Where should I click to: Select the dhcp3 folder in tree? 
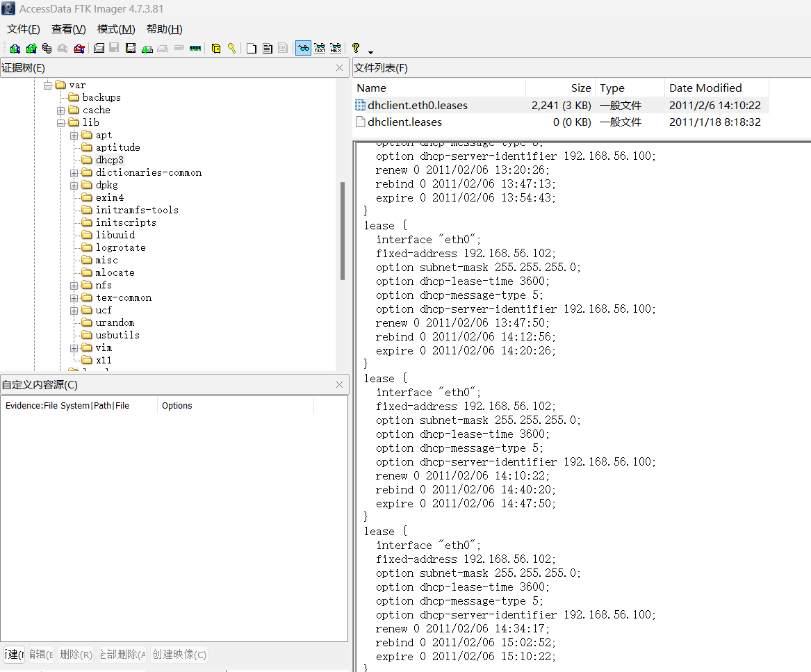[x=109, y=161]
